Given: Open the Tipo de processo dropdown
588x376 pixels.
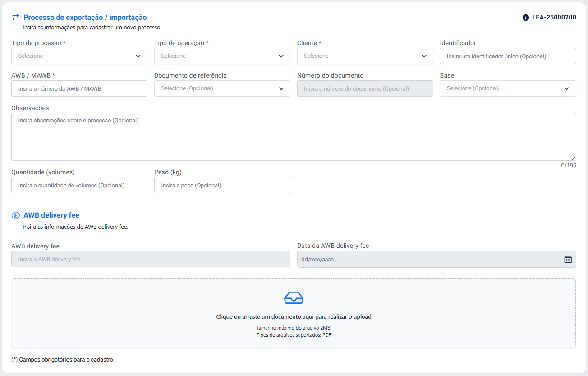Looking at the screenshot, I should [x=79, y=56].
